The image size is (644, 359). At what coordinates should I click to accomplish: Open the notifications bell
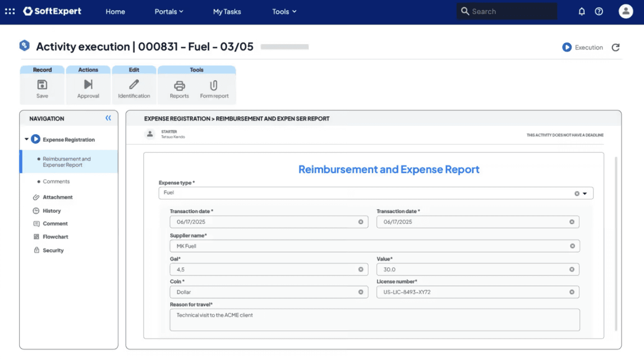point(582,12)
